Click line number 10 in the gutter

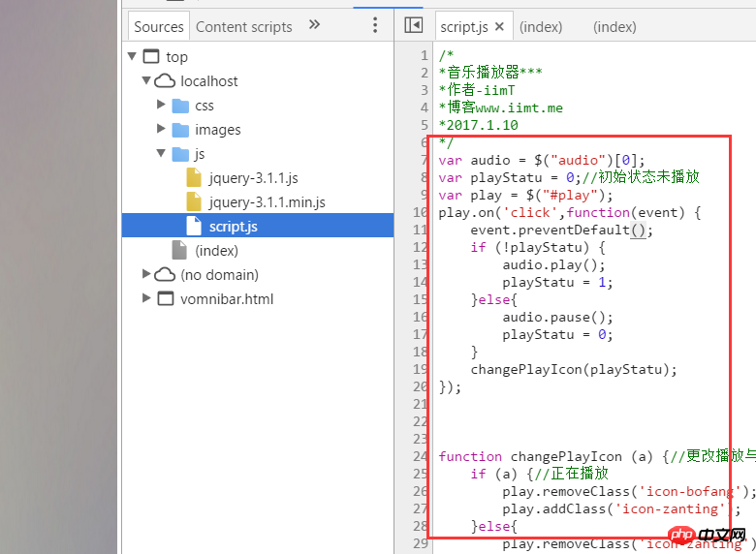421,212
